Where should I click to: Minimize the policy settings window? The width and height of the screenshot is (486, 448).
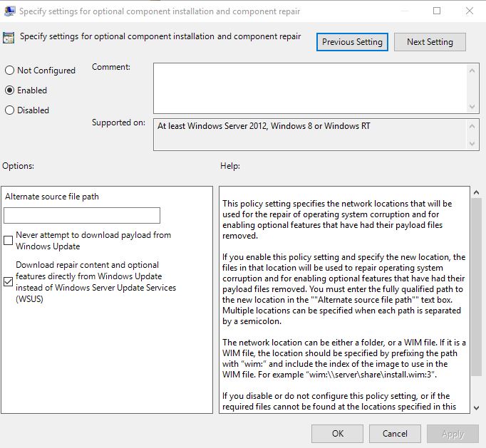point(404,11)
